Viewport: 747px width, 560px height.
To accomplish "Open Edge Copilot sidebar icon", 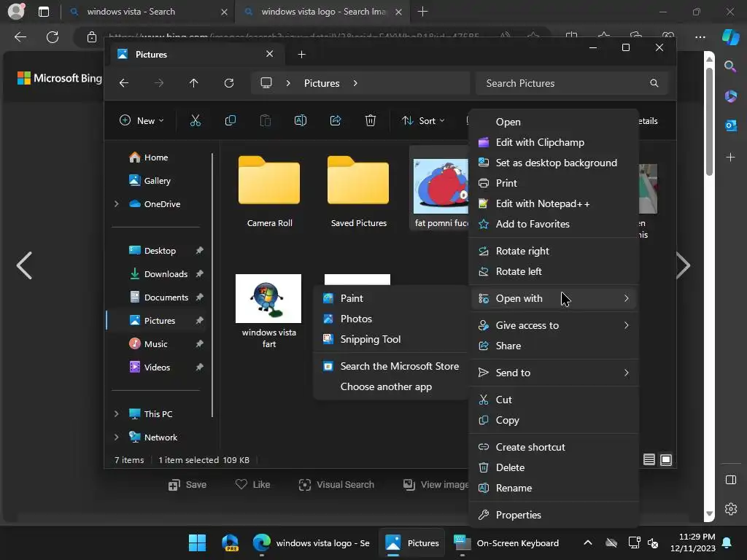I will 730,36.
